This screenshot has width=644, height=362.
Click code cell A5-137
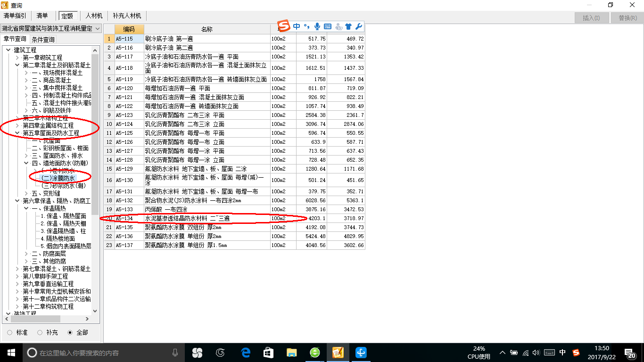(130, 245)
